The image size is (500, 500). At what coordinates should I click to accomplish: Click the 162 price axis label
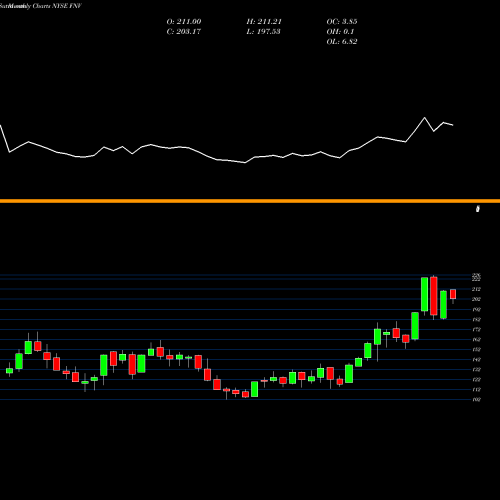click(476, 339)
